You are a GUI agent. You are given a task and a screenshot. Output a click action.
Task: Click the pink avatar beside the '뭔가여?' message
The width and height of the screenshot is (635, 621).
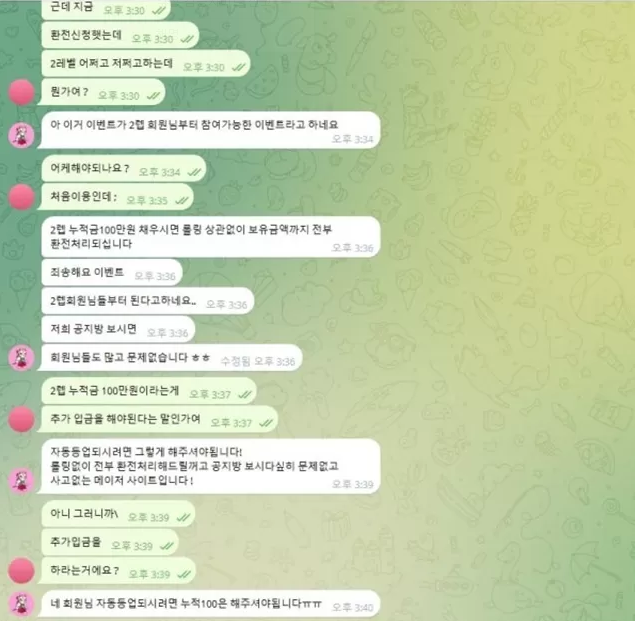(x=21, y=92)
